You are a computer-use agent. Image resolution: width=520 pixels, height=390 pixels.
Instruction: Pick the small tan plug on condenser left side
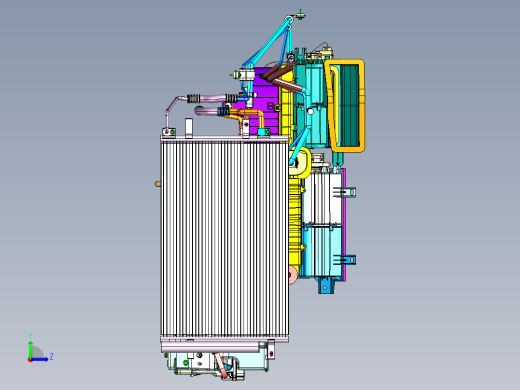pos(158,184)
